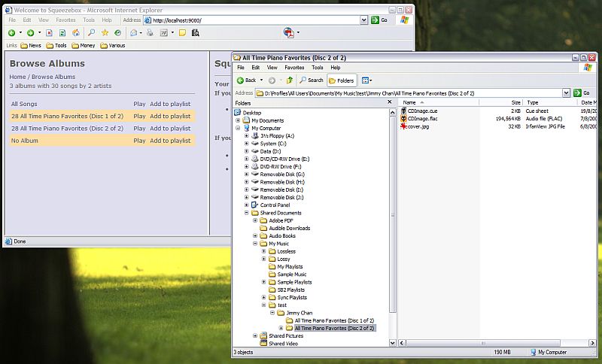Screen dimensions: 602x364
Task: Toggle the Folders pane button
Action: 342,80
